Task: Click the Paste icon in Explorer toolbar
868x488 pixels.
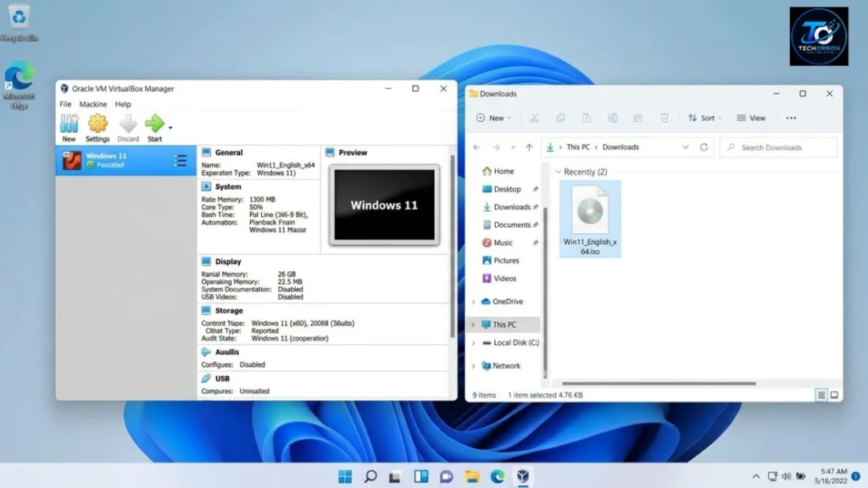Action: [x=587, y=118]
